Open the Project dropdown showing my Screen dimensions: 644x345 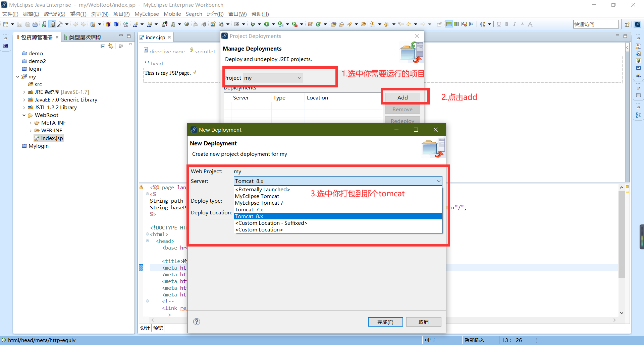click(x=273, y=78)
